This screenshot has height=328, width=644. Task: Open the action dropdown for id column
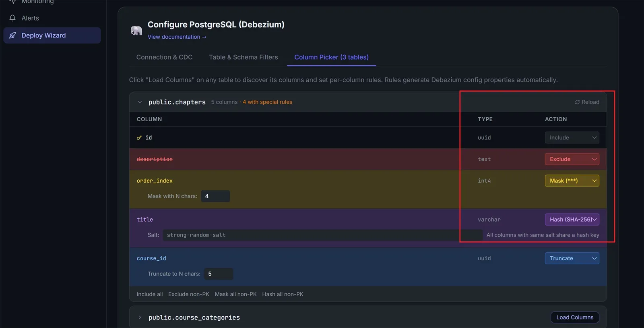572,138
